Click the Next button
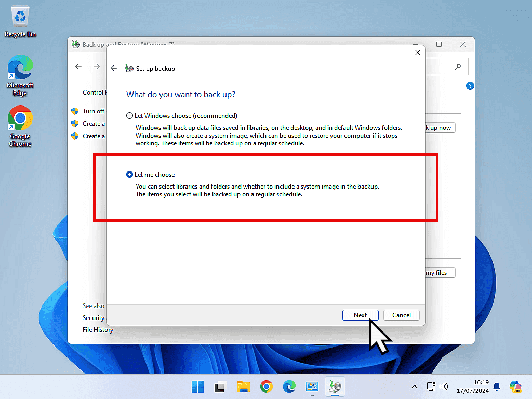This screenshot has height=399, width=532. tap(361, 315)
